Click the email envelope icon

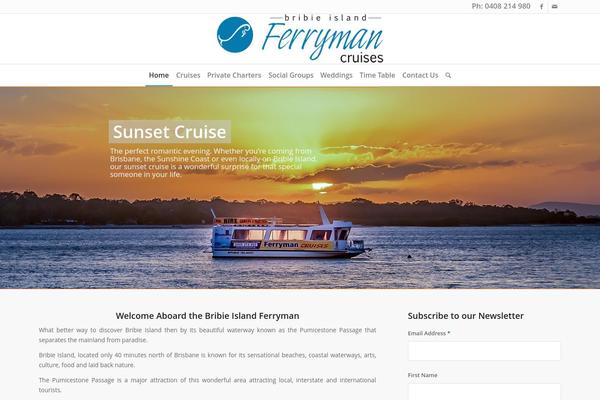[554, 7]
